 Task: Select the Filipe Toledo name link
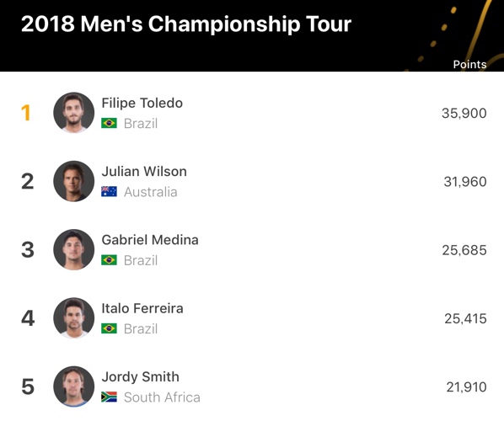pyautogui.click(x=142, y=103)
